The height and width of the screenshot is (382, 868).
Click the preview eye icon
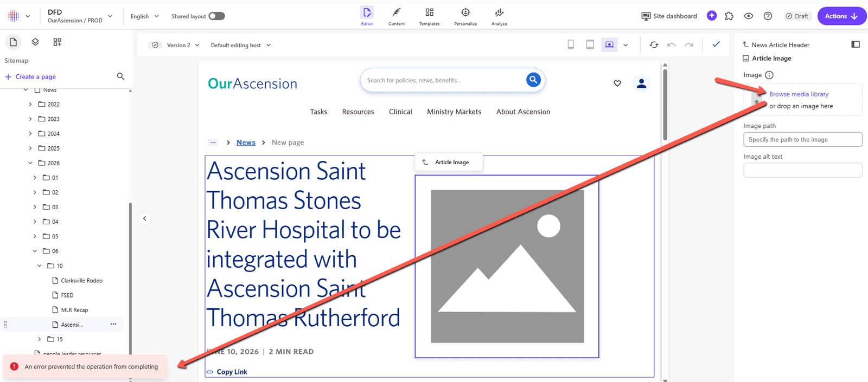(x=749, y=16)
